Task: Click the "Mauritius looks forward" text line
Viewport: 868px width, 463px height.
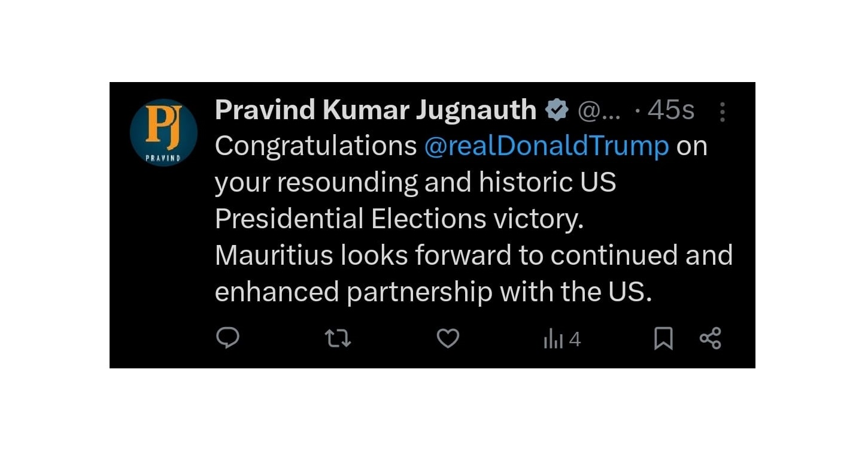Action: [473, 256]
